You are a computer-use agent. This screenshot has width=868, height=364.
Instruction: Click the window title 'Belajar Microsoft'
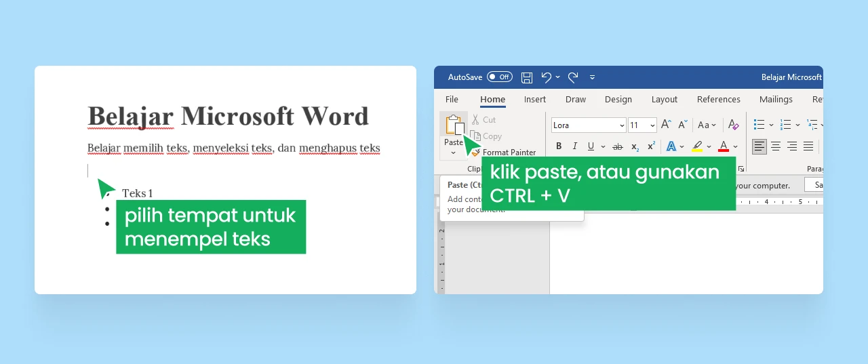click(x=791, y=77)
